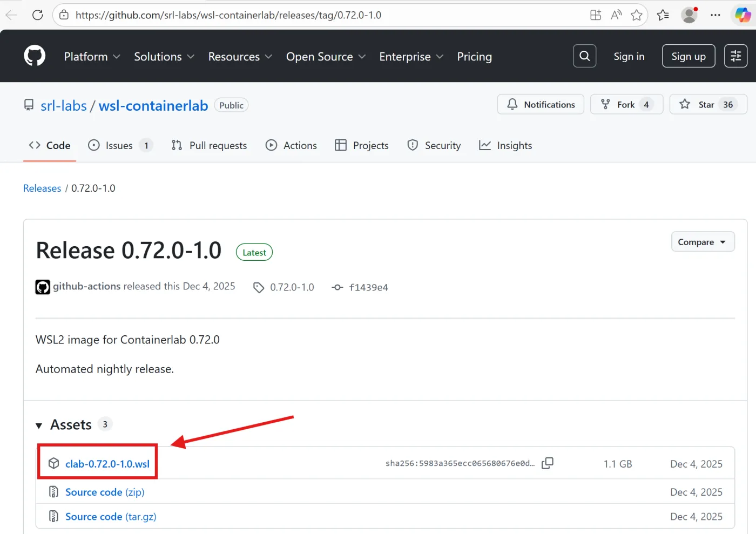Open the Pricing menu item
The width and height of the screenshot is (756, 534).
click(474, 56)
